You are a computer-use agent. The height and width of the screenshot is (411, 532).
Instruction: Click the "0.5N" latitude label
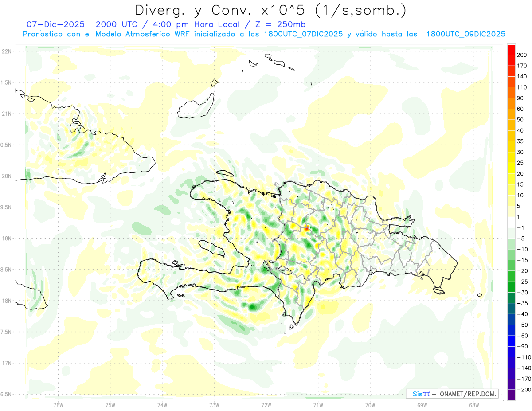pyautogui.click(x=6, y=145)
